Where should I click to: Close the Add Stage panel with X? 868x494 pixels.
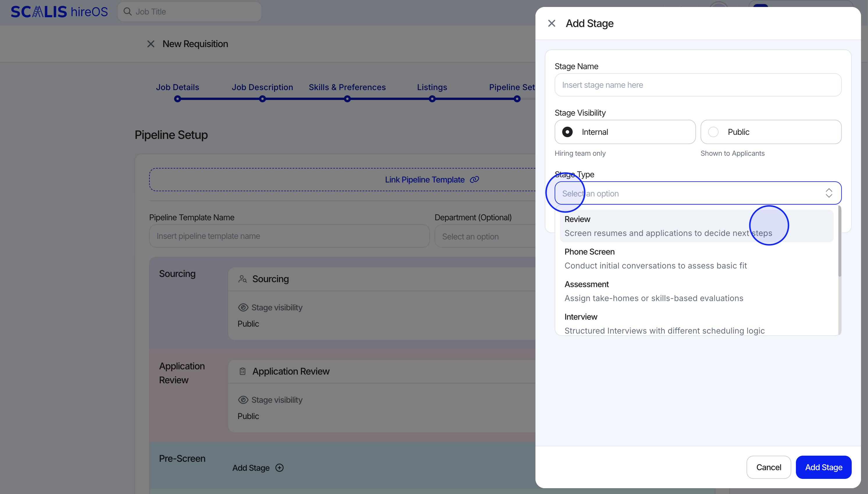coord(551,24)
